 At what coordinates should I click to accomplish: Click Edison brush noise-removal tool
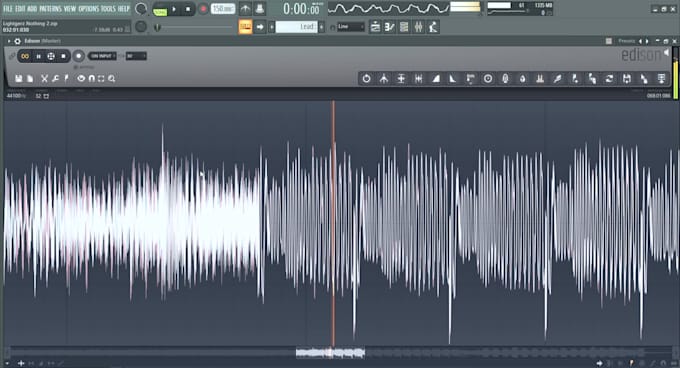click(557, 78)
